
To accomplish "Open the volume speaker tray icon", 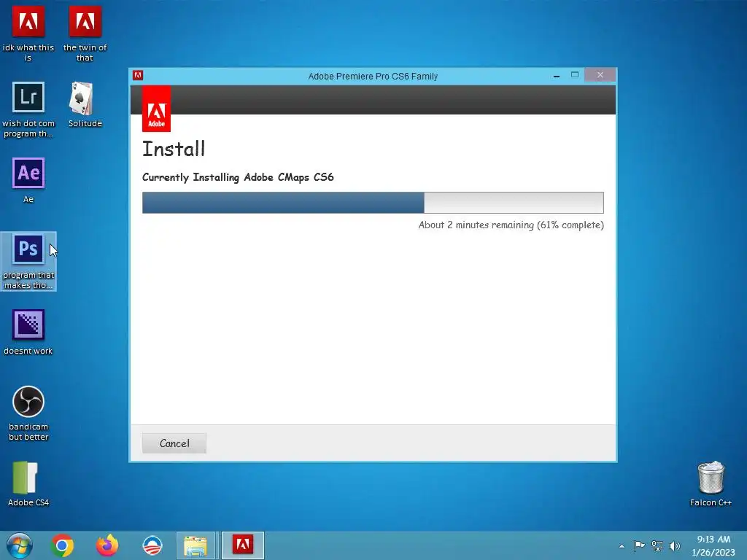I will [675, 545].
